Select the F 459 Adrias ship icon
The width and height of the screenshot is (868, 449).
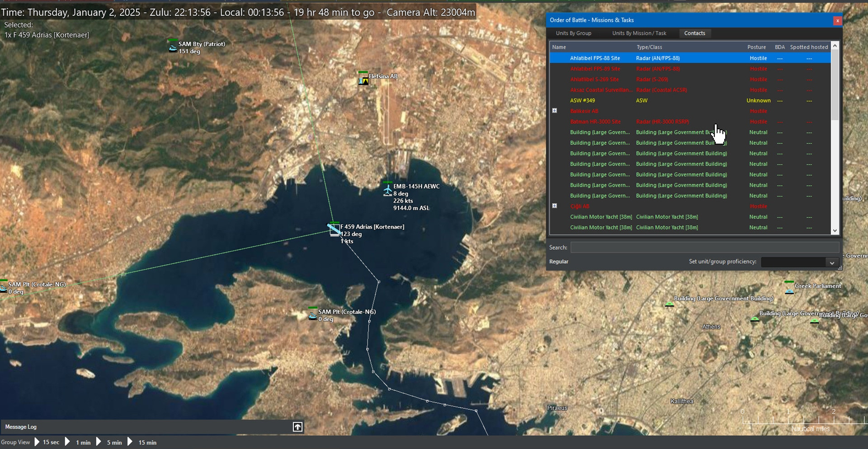click(x=335, y=230)
